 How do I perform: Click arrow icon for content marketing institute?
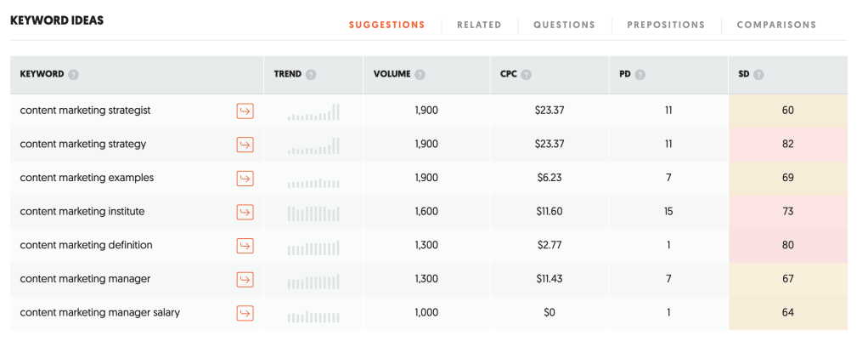[245, 212]
